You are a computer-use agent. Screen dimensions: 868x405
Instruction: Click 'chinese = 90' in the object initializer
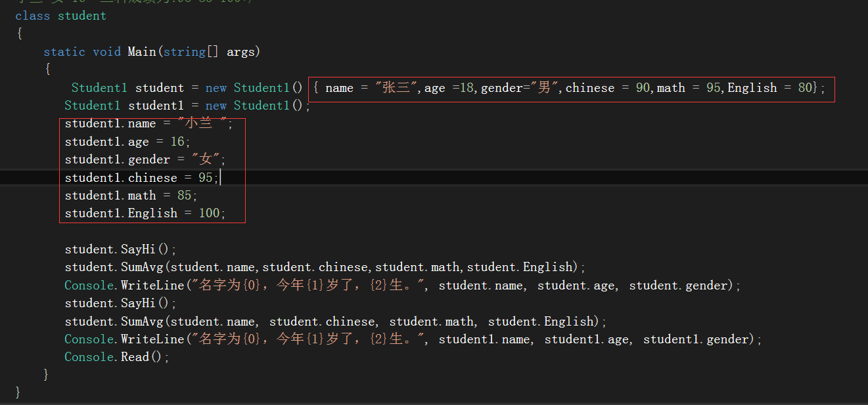point(608,88)
